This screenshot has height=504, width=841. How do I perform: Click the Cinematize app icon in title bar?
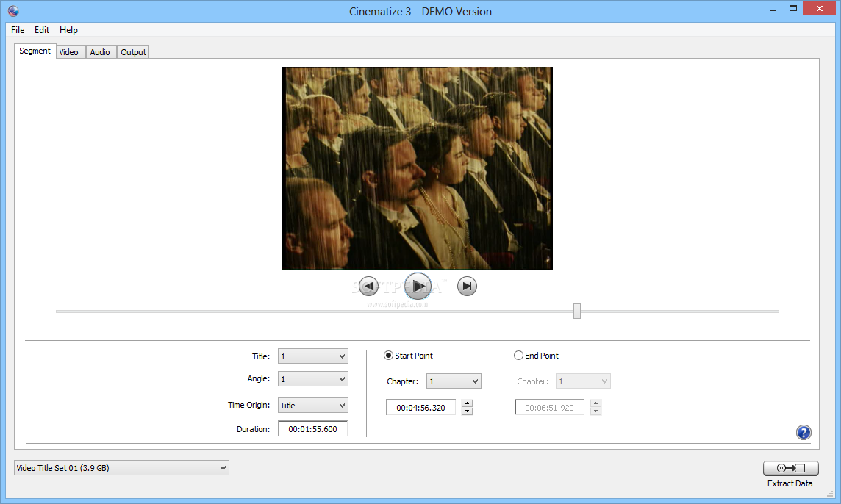(13, 11)
